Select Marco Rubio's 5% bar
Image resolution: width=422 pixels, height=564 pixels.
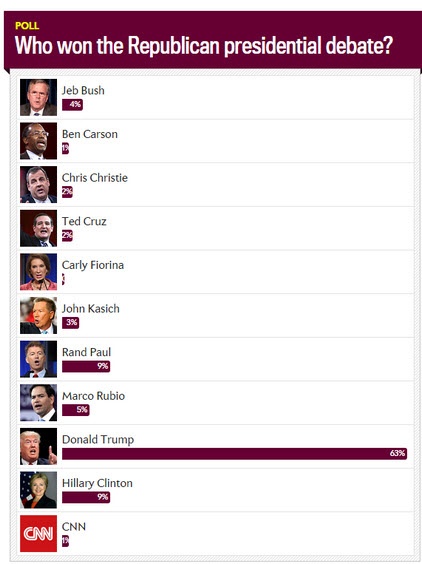tap(76, 410)
